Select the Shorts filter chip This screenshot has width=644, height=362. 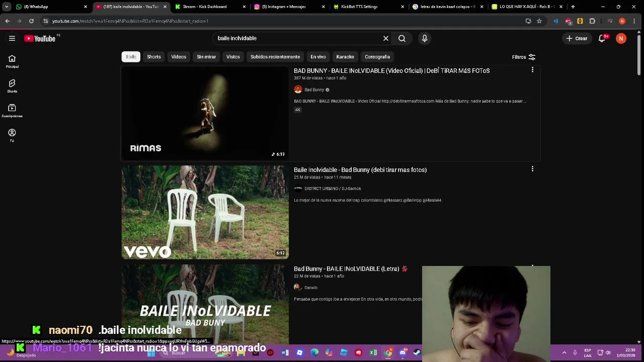(154, 57)
